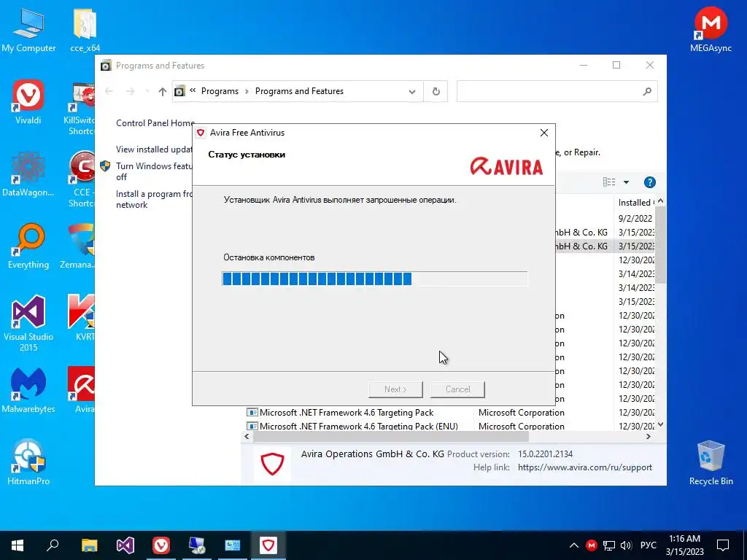
Task: Select Programs in the address breadcrumb
Action: [220, 91]
